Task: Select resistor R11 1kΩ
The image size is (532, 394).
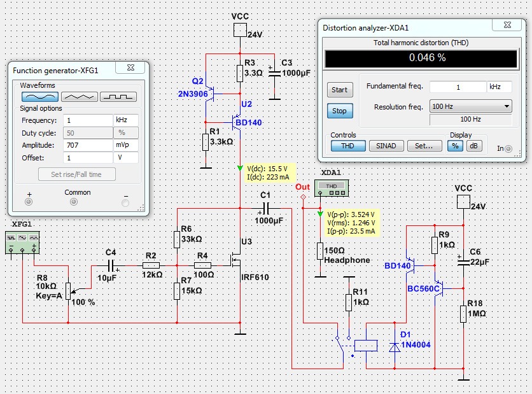Action: (349, 303)
